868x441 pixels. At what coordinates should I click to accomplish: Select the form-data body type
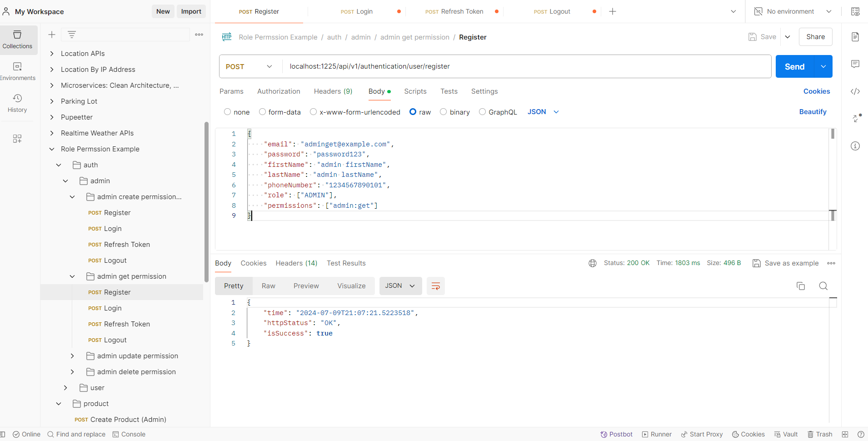coord(262,112)
